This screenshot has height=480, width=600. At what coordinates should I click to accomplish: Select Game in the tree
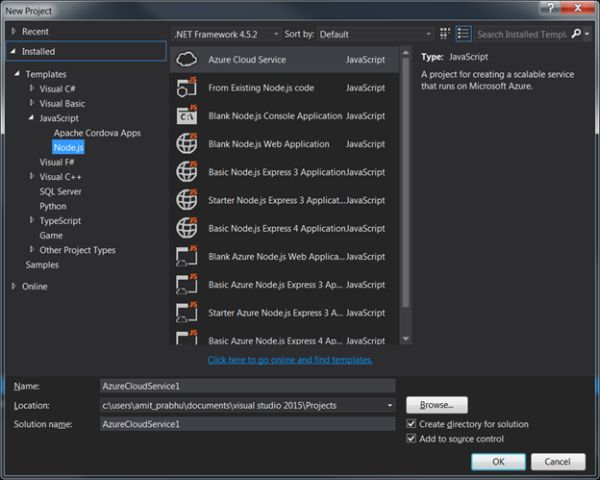point(51,235)
